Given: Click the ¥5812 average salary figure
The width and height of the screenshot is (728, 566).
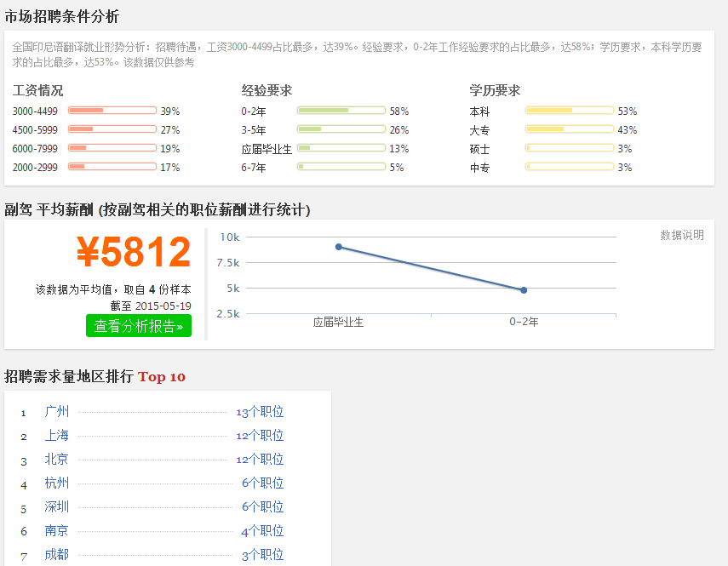Looking at the screenshot, I should [134, 253].
